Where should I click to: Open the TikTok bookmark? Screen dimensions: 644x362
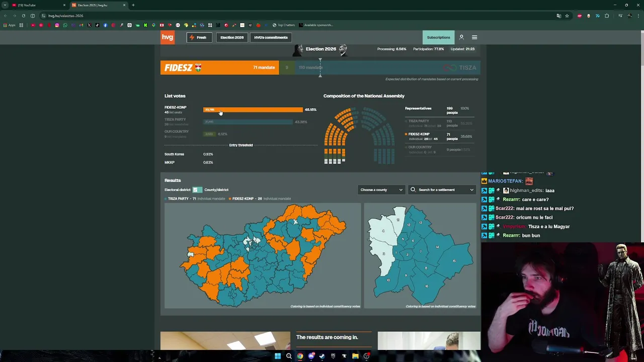(97, 25)
